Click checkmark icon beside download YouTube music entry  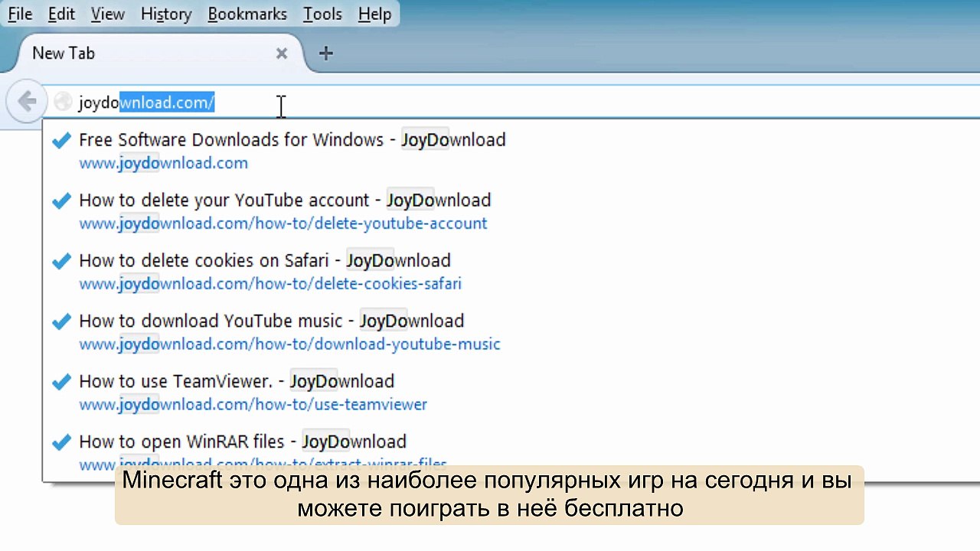(61, 321)
